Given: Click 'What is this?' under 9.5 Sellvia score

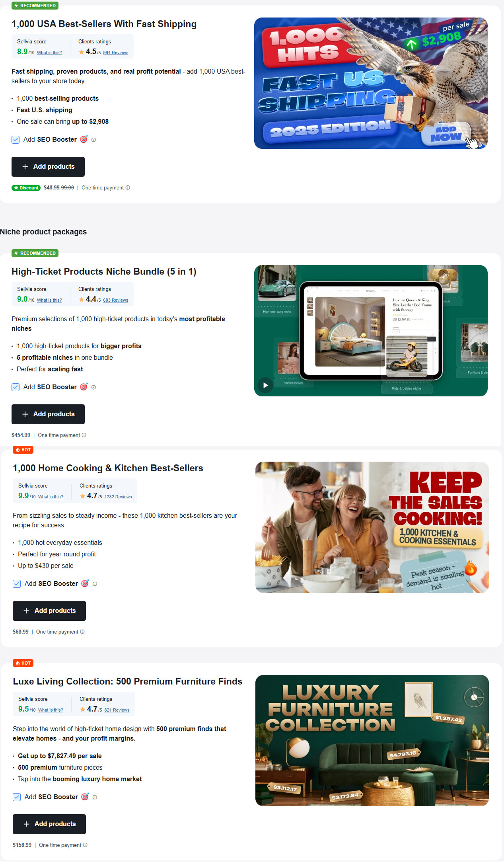Looking at the screenshot, I should [x=51, y=710].
